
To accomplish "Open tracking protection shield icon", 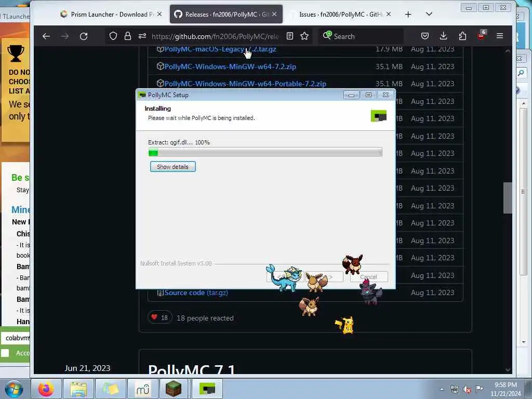I will tap(113, 36).
